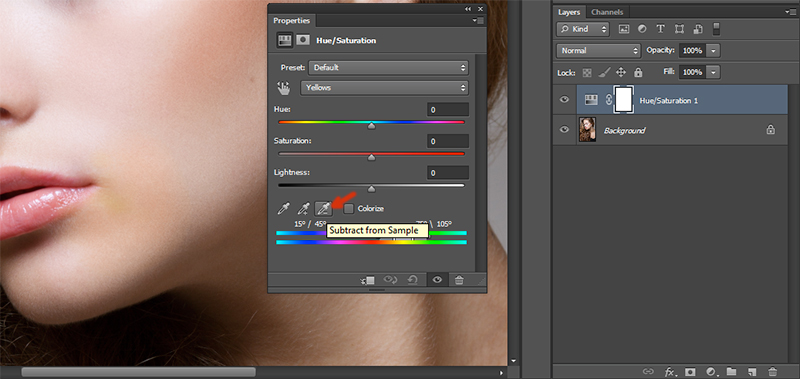Collapse the Properties panel with double arrows
Image resolution: width=800 pixels, height=379 pixels.
coord(468,9)
